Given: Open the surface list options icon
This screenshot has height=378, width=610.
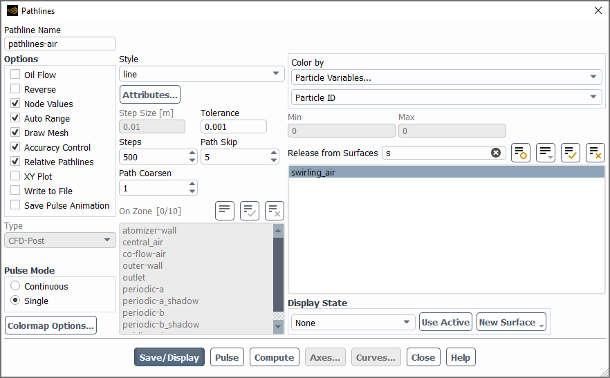Looking at the screenshot, I should [x=545, y=153].
